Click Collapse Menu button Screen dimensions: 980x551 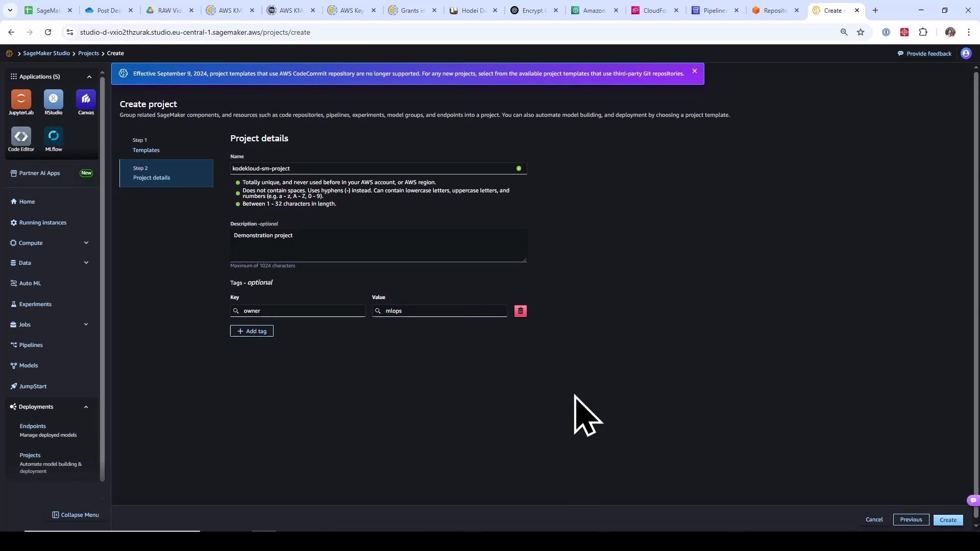coord(76,515)
